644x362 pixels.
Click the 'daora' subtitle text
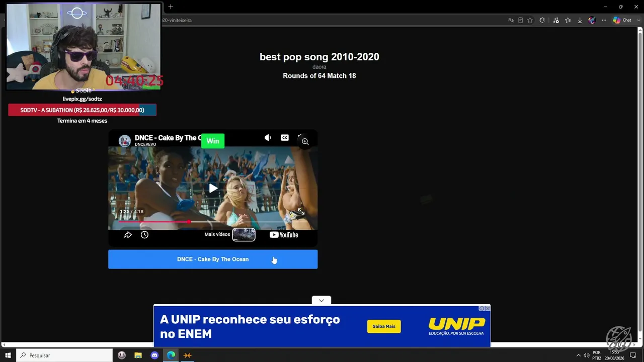point(319,67)
